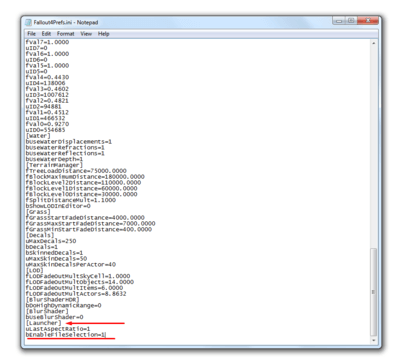The height and width of the screenshot is (360, 403).
Task: Click the uID1=466532 line
Action: (45, 118)
